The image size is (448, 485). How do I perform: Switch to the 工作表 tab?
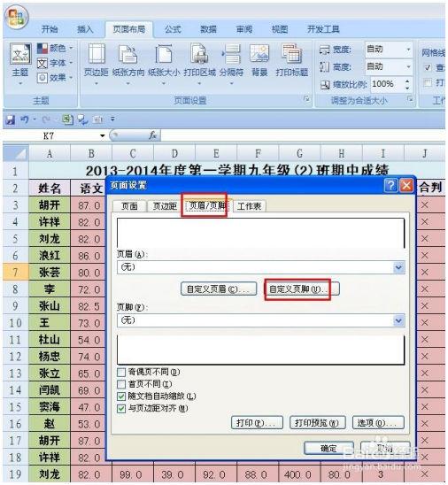click(250, 206)
